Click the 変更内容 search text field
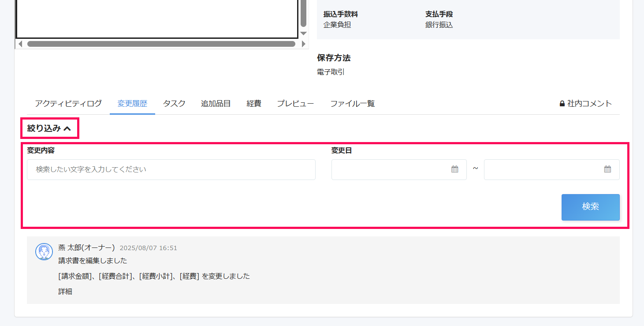The image size is (644, 326). (171, 169)
